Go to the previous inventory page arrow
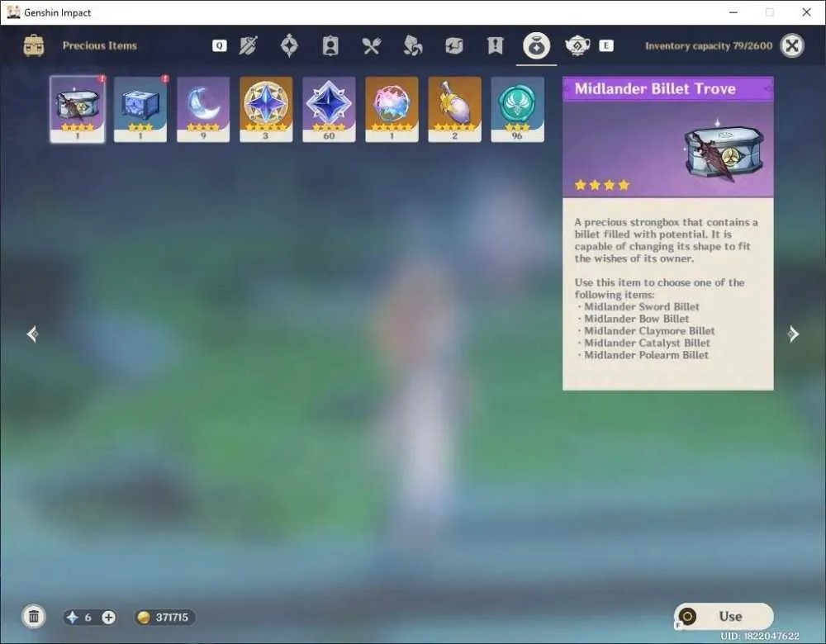Screen dimensions: 826x644 [32, 334]
